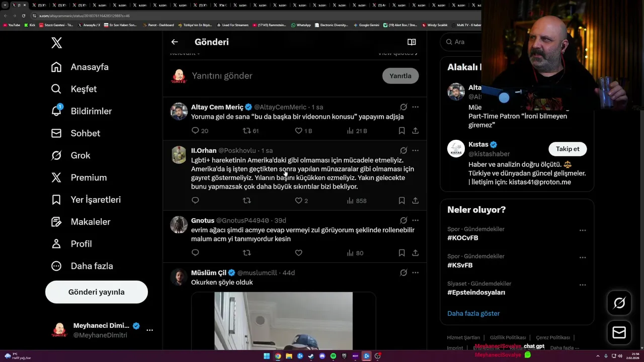
Task: Open more options for #Epsteindosyaları trend
Action: click(583, 285)
